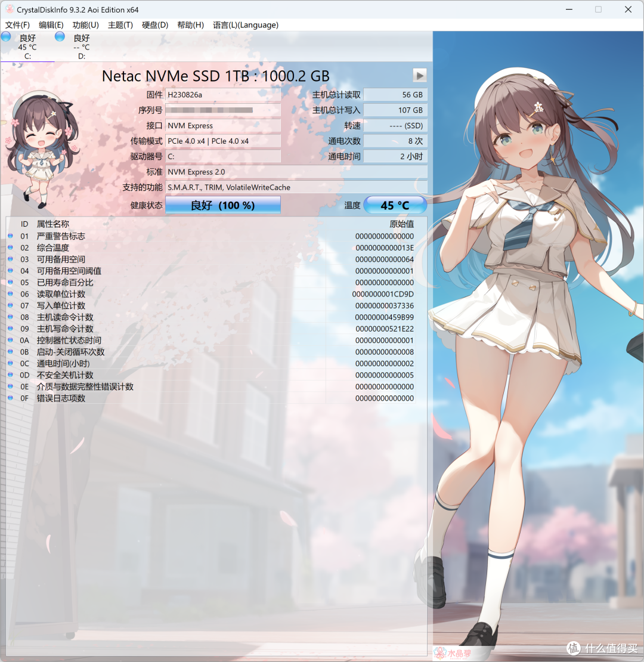The image size is (644, 662).
Task: Click the status dot for attribute 0C 通电时间(小时)
Action: point(11,363)
